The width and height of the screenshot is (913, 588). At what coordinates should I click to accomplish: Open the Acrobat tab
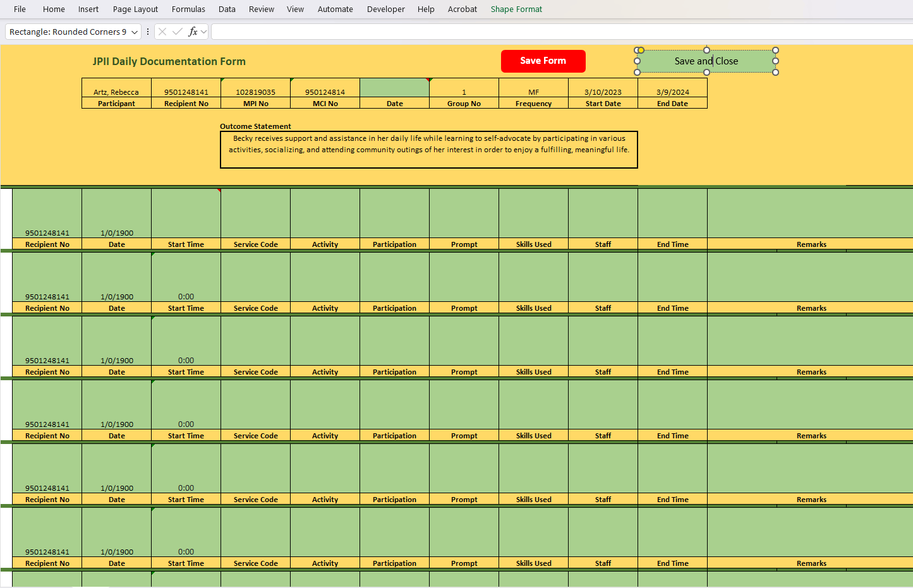463,9
